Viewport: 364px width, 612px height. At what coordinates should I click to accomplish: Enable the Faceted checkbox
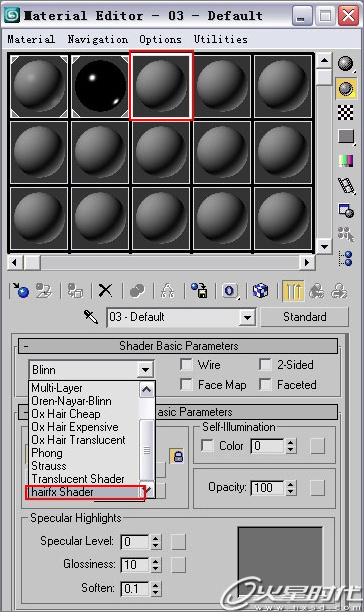tap(265, 385)
